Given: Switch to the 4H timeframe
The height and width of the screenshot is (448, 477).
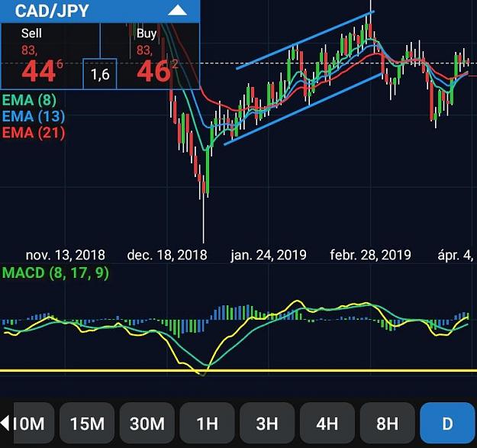Looking at the screenshot, I should click(327, 423).
